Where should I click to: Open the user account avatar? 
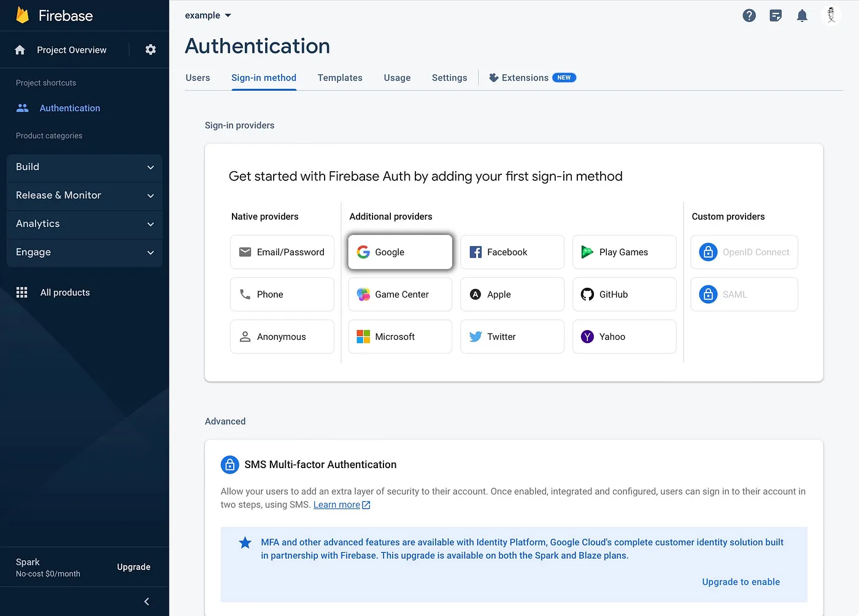click(x=831, y=15)
